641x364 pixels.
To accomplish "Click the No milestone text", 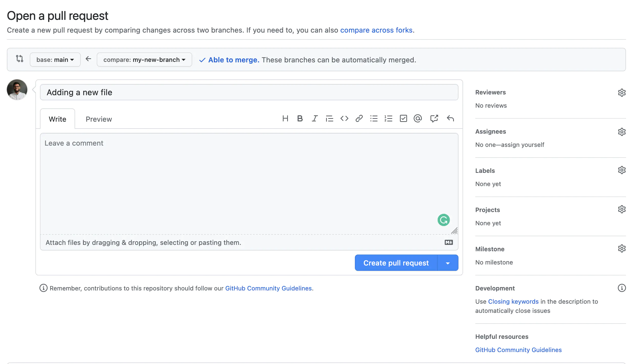I will click(494, 262).
